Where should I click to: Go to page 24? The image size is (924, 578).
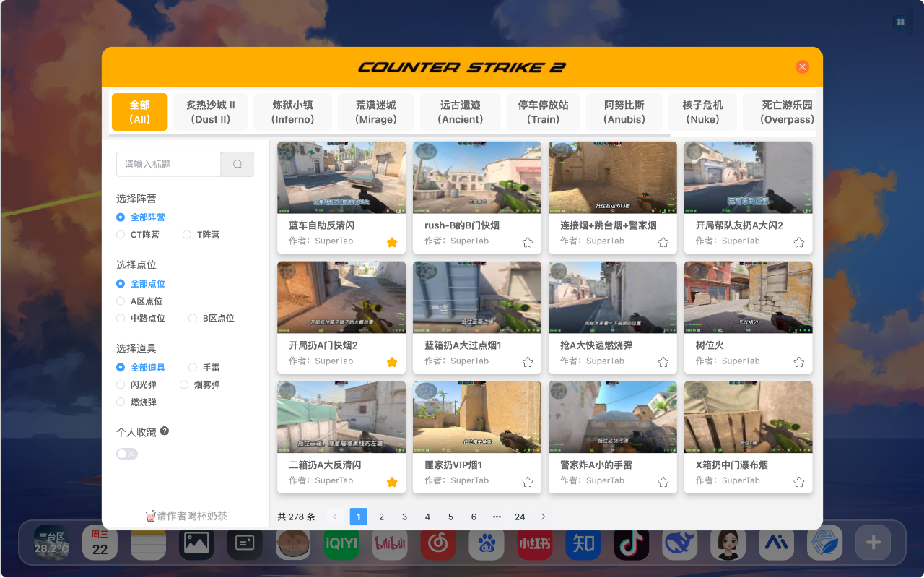[x=520, y=517]
